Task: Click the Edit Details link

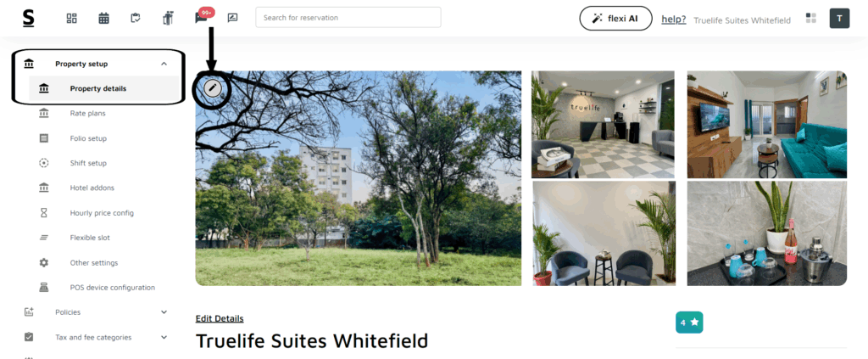Action: pyautogui.click(x=220, y=318)
